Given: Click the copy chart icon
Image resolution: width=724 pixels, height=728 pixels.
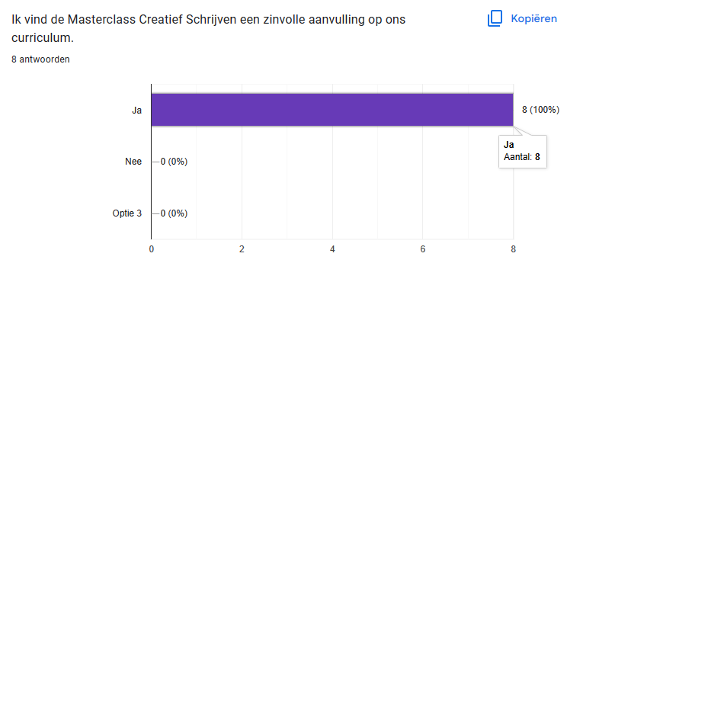Looking at the screenshot, I should (495, 19).
